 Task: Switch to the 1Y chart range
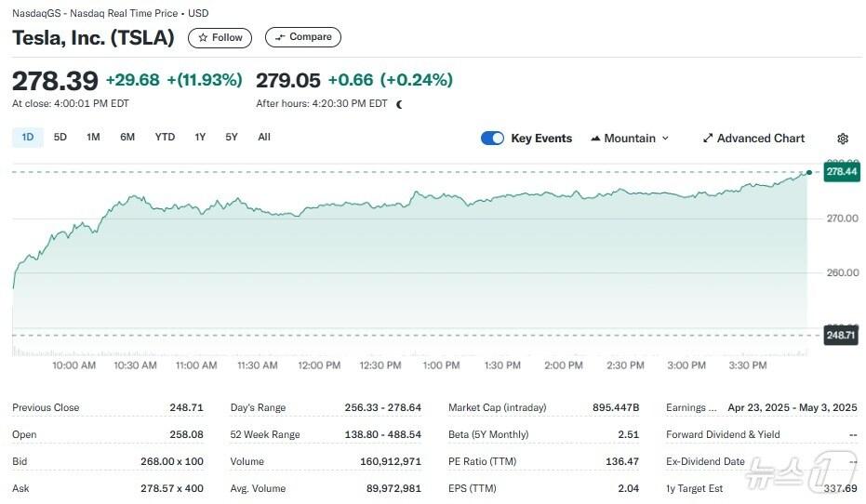200,138
